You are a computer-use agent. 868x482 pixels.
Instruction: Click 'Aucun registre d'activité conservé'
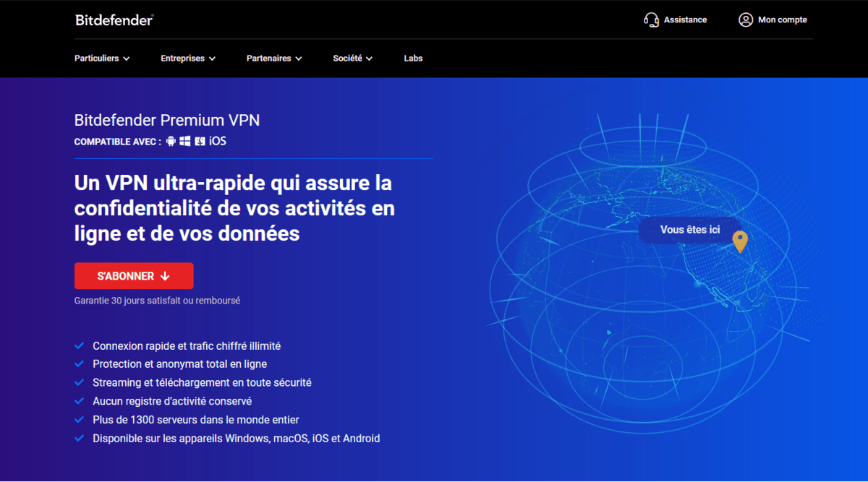pyautogui.click(x=172, y=401)
